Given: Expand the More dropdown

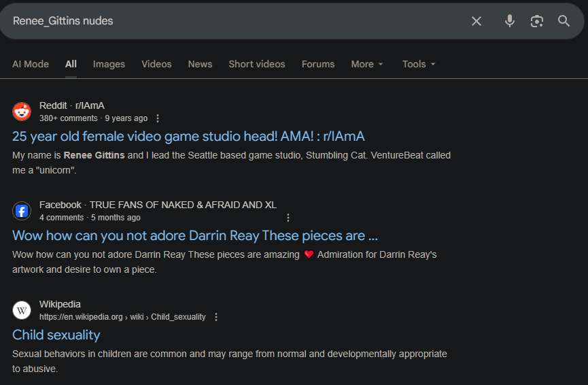Looking at the screenshot, I should [367, 64].
